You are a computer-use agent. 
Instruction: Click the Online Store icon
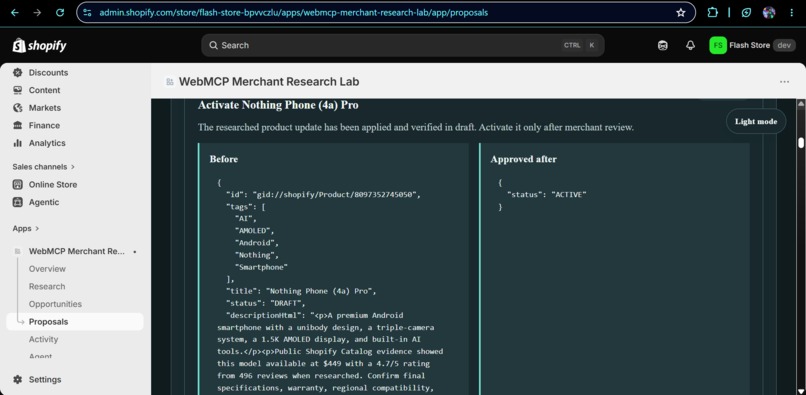coord(17,185)
